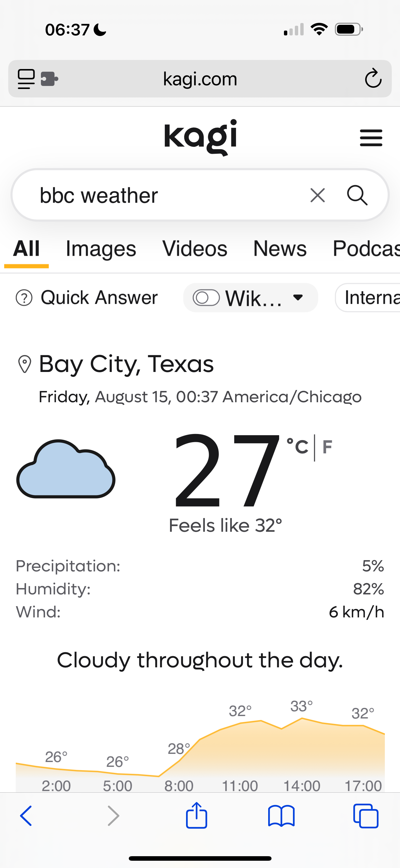Expand the Wik… lens dropdown arrow
Screen dimensions: 400x868
298,298
